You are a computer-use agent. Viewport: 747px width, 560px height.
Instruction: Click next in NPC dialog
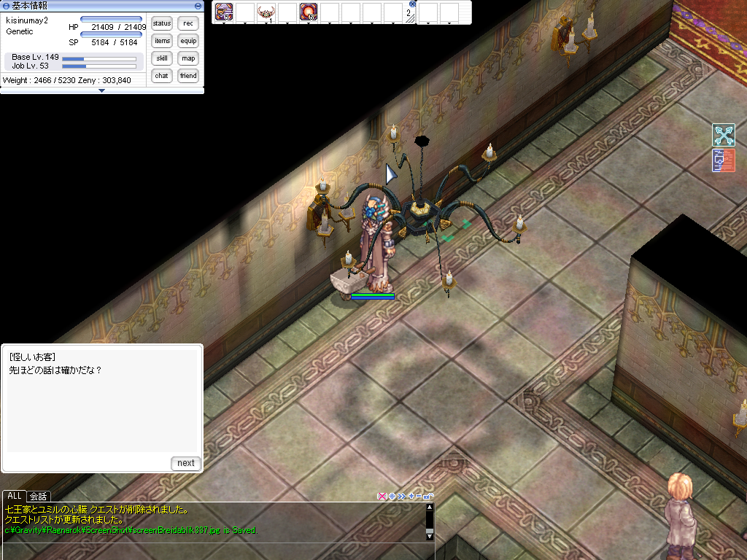point(186,463)
